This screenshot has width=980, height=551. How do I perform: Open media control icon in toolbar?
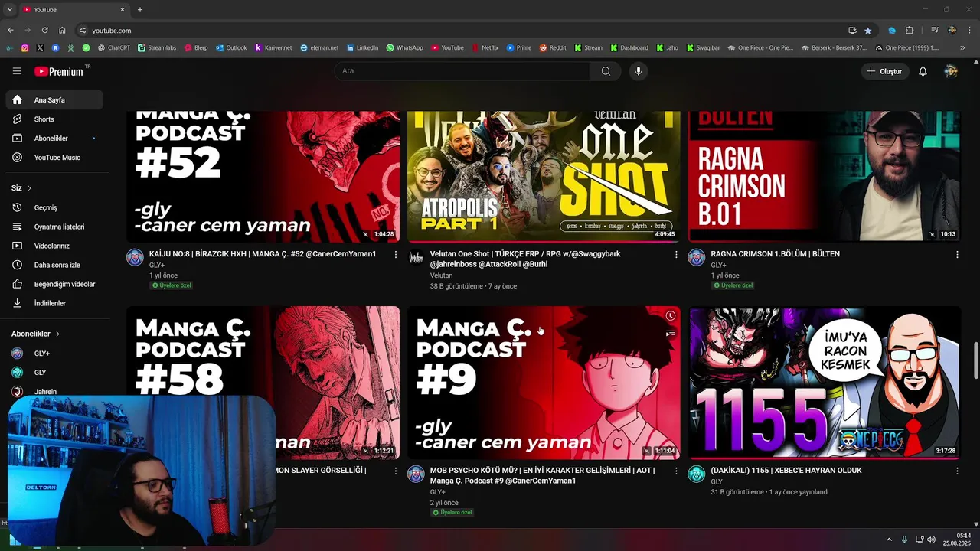point(935,31)
